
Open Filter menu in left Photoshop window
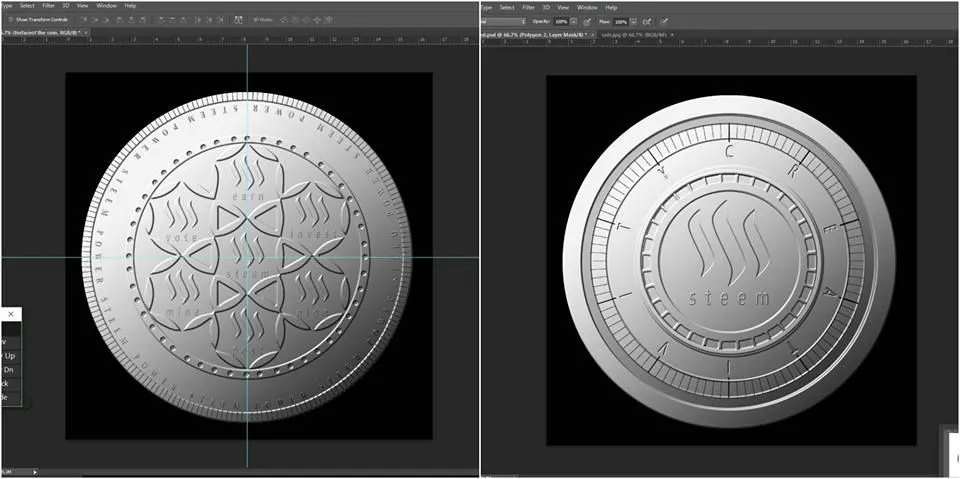[48, 6]
